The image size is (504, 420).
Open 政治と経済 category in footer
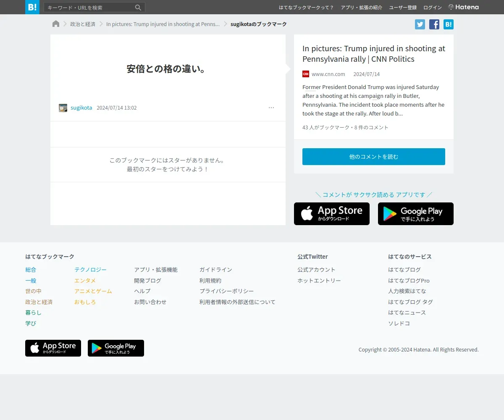(39, 302)
